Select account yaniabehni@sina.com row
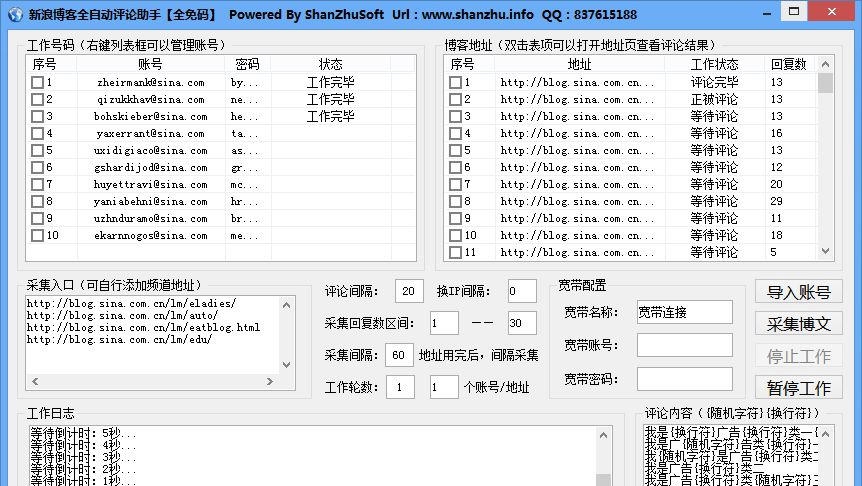The height and width of the screenshot is (486, 862). click(220, 202)
